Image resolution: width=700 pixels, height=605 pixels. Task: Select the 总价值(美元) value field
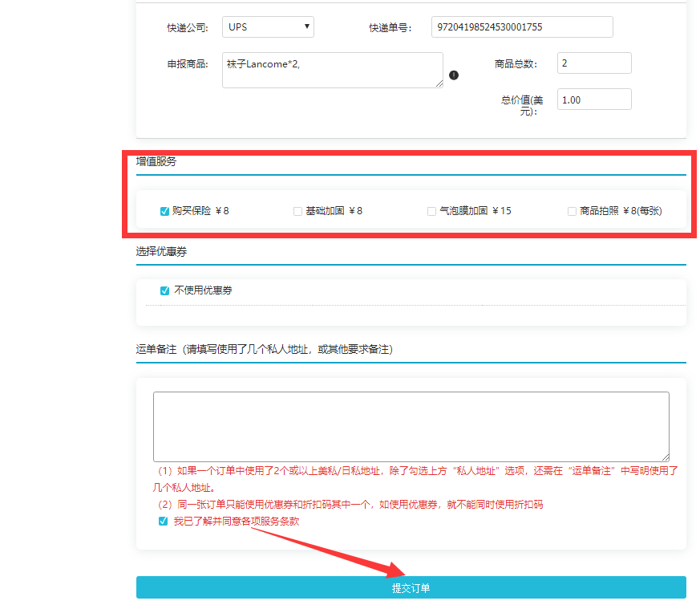594,99
